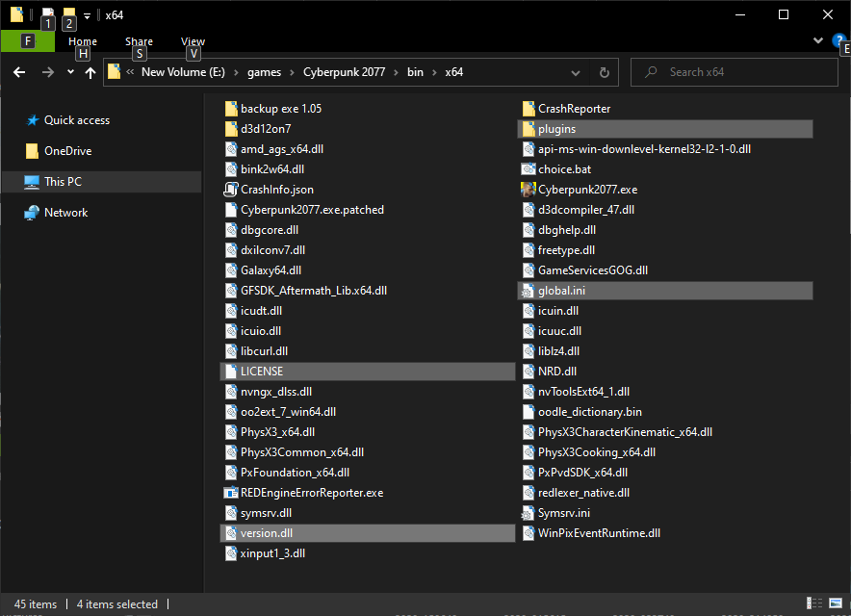
Task: Navigate to the games breadcrumb segment
Action: point(265,72)
